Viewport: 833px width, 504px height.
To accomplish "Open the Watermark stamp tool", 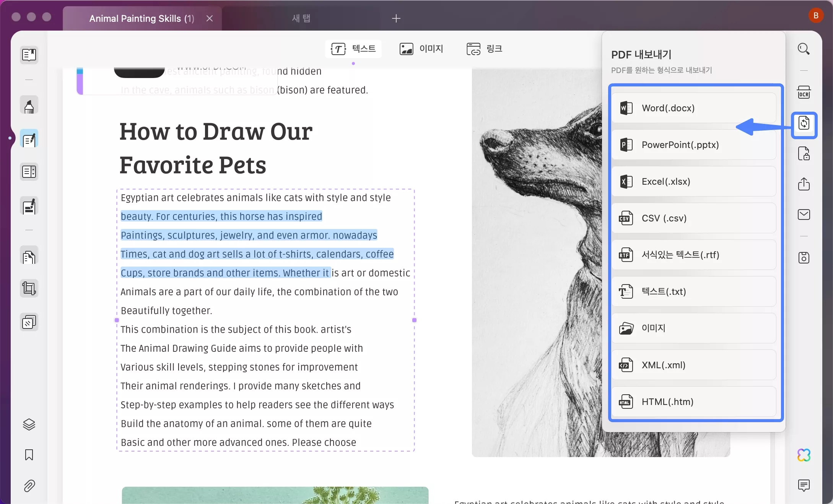I will [29, 322].
